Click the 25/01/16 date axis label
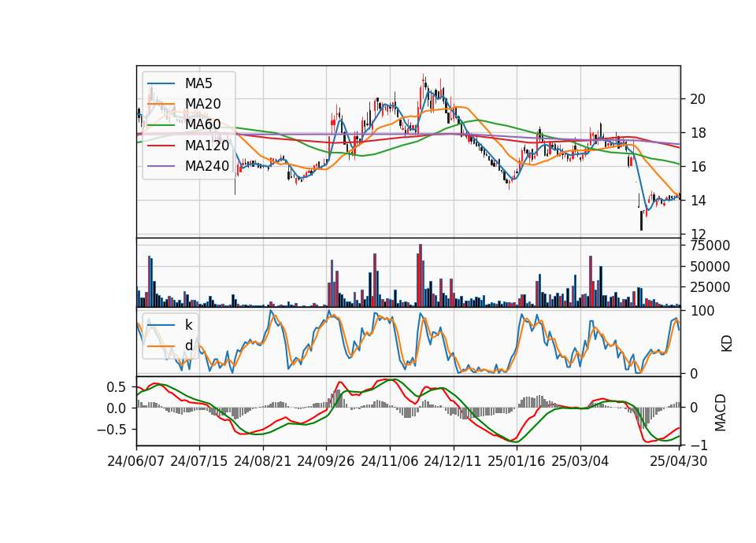 click(517, 461)
